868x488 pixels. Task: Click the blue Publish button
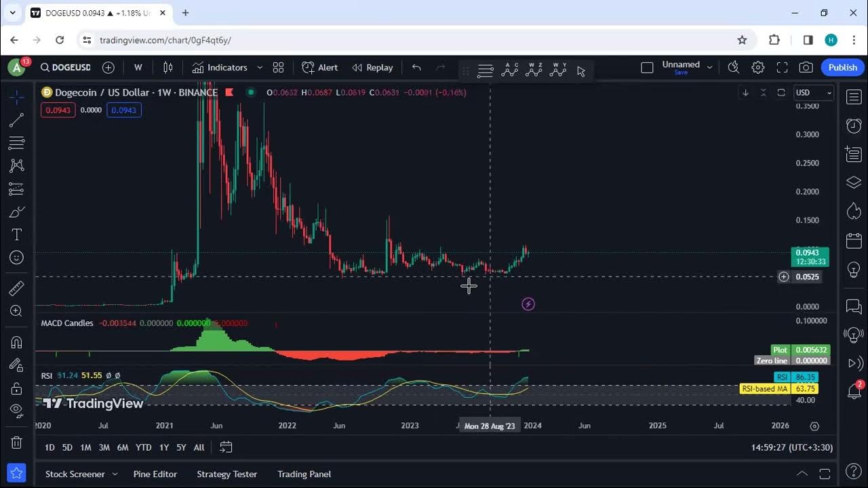pyautogui.click(x=842, y=67)
